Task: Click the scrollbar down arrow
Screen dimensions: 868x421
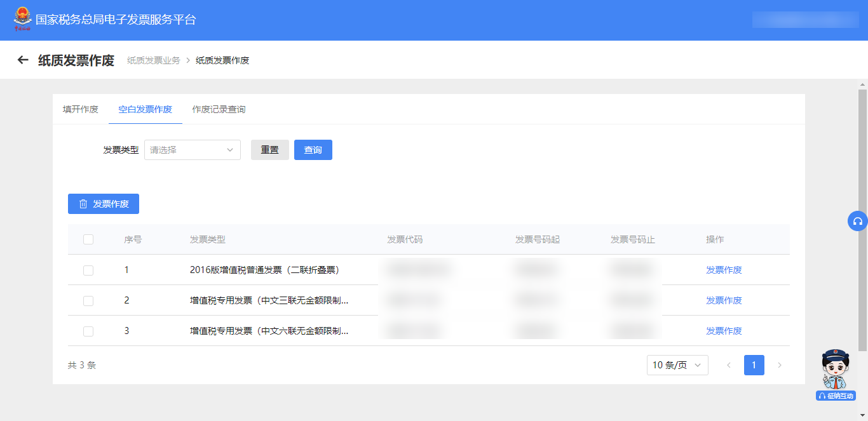Action: point(862,415)
